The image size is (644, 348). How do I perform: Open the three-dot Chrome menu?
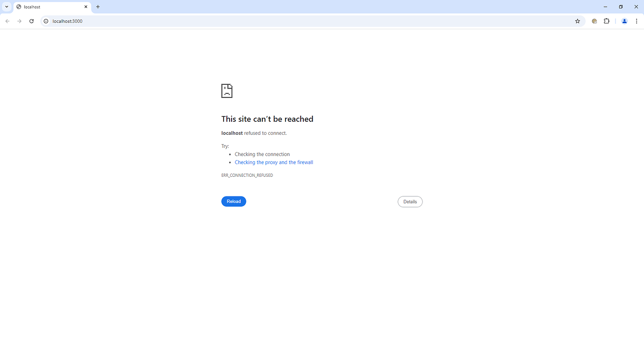[x=637, y=21]
